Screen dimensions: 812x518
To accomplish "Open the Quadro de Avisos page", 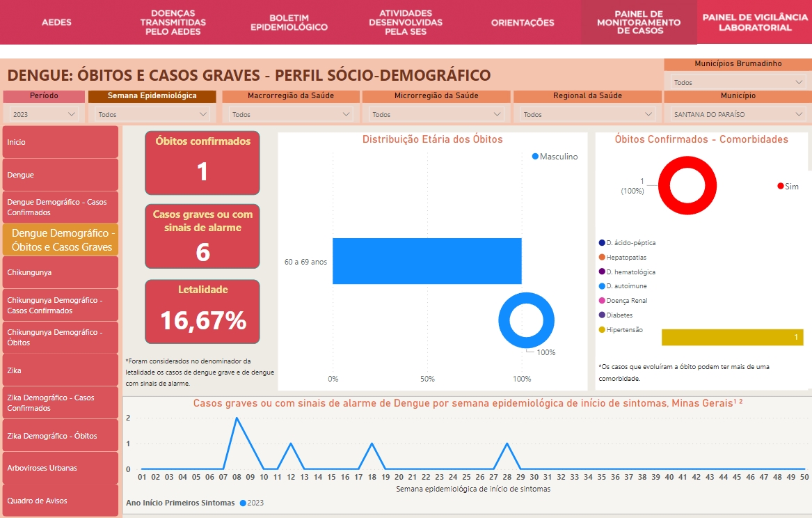I will [61, 501].
